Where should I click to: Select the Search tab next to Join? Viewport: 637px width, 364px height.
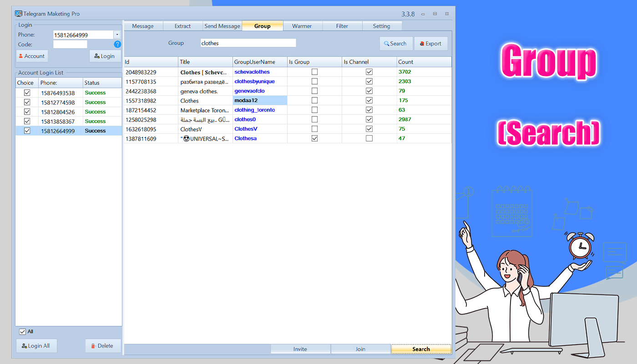pos(421,349)
